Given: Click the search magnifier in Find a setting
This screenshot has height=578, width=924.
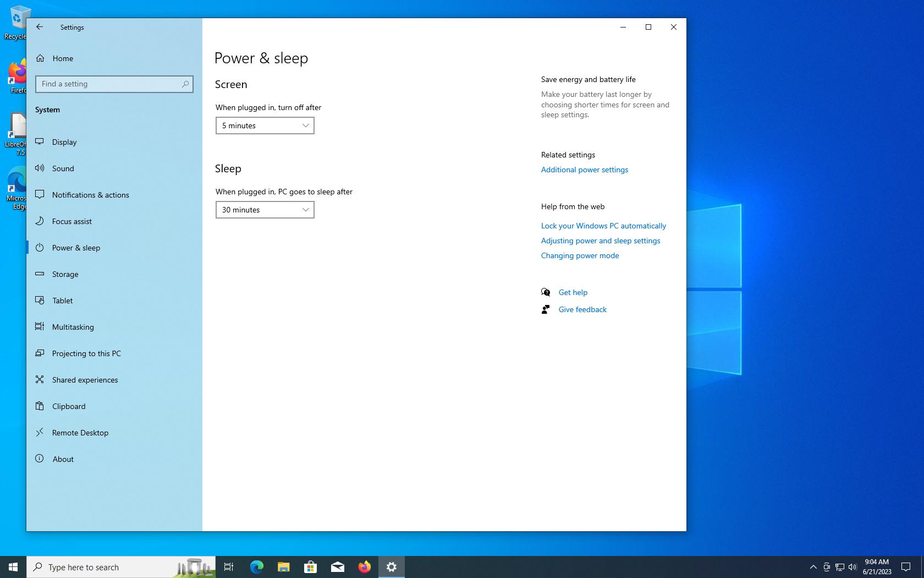Looking at the screenshot, I should click(185, 84).
